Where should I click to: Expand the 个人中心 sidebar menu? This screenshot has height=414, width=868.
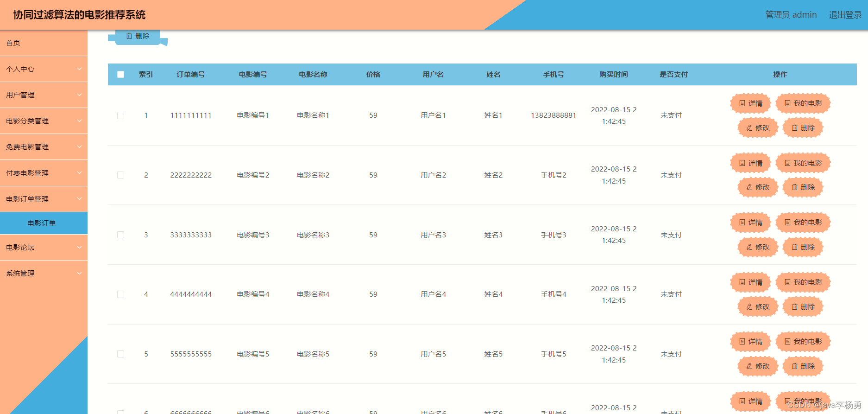click(x=44, y=69)
